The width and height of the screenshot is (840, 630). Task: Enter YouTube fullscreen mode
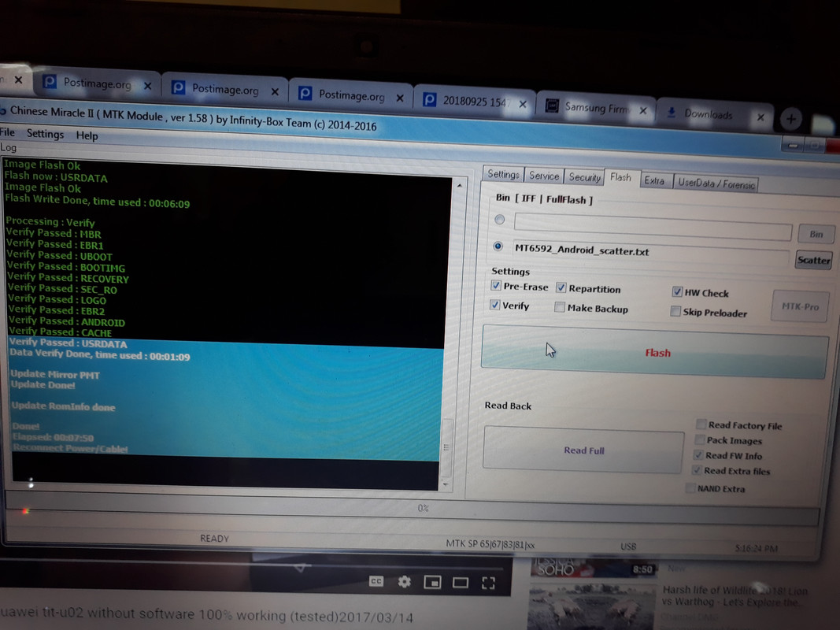(x=488, y=583)
